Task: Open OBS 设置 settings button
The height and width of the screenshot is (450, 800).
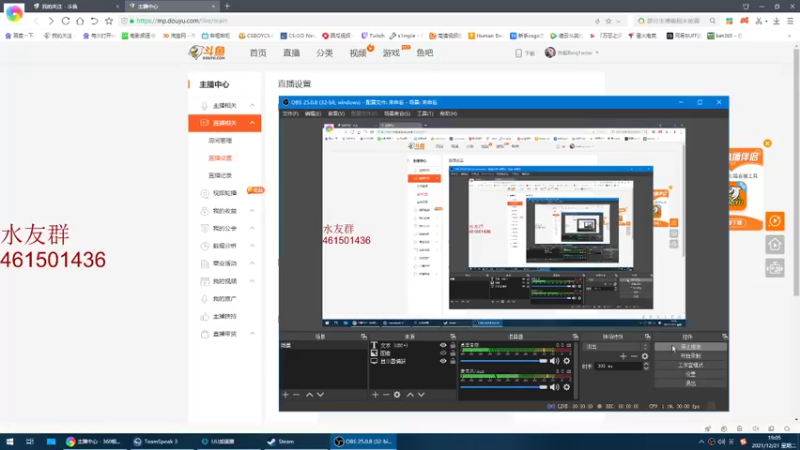Action: coord(690,374)
